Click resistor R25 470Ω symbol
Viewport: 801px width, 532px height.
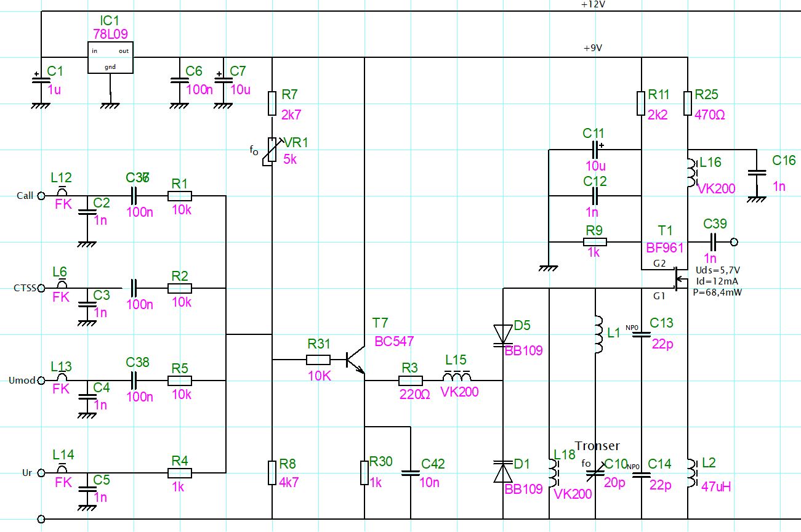click(x=688, y=103)
